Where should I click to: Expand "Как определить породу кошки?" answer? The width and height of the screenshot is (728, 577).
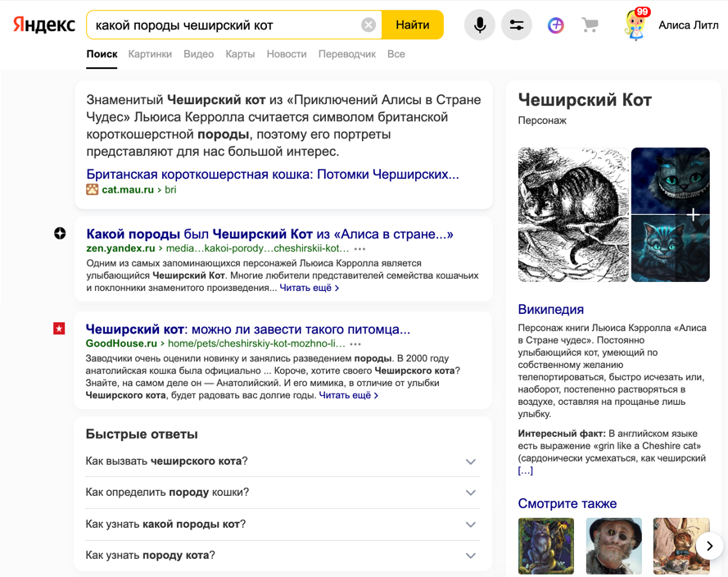tap(470, 493)
